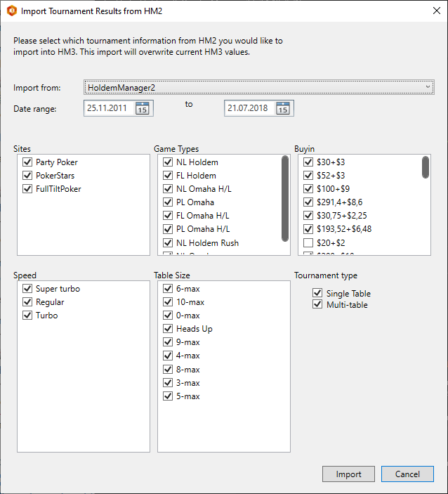Cancel the tournament import dialog

tap(407, 474)
